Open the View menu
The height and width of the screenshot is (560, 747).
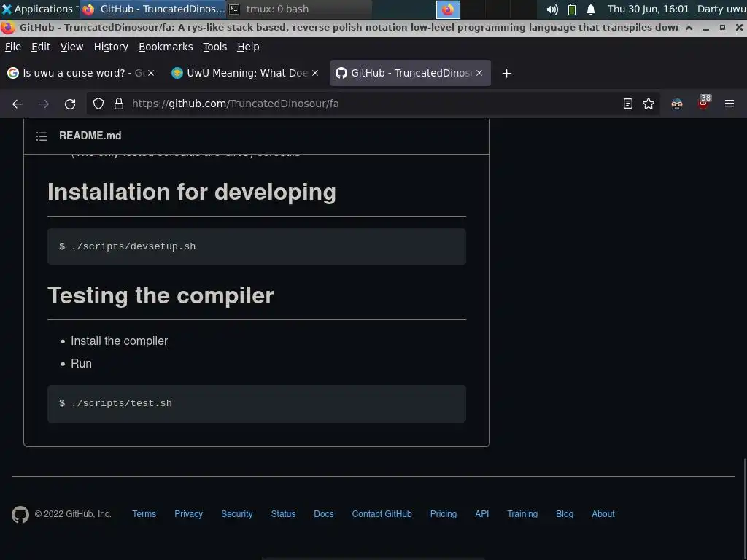pos(71,47)
